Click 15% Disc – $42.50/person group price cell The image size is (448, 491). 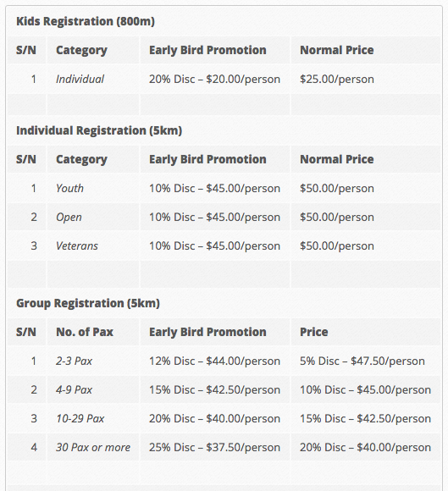[x=365, y=419]
